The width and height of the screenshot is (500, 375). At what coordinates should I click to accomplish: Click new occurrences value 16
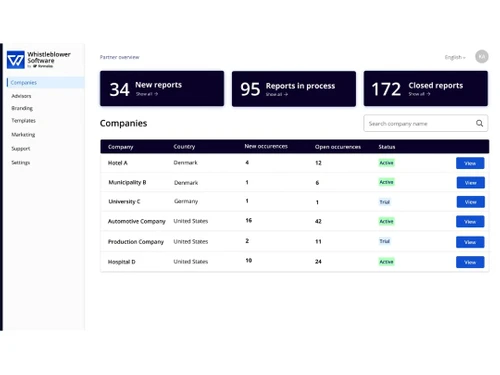(249, 220)
